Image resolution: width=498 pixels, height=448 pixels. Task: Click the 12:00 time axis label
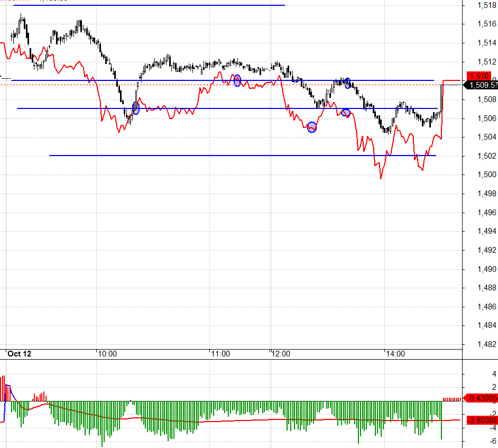(281, 354)
